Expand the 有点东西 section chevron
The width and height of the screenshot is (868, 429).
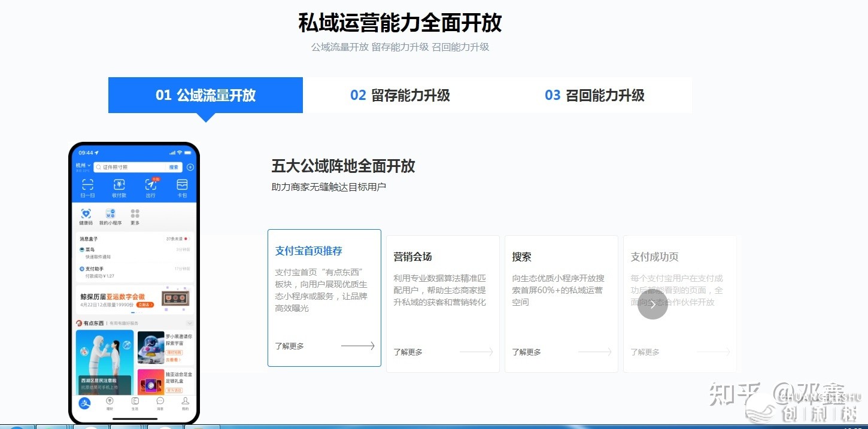point(189,323)
